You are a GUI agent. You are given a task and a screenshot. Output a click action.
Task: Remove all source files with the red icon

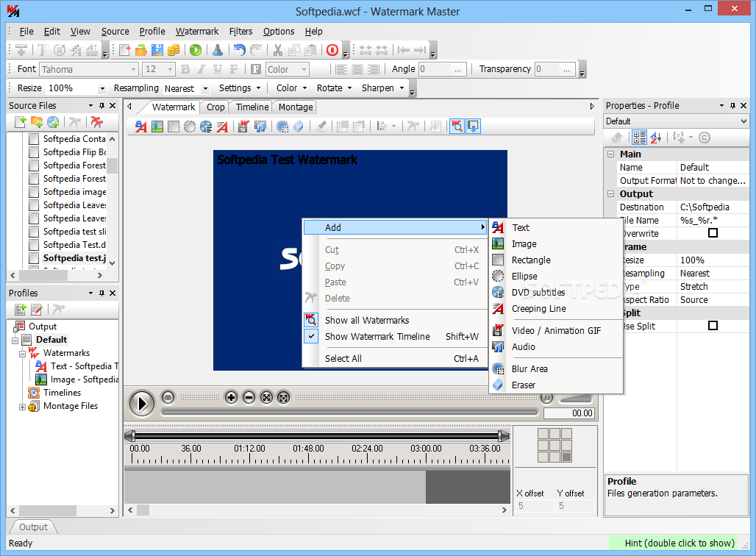pyautogui.click(x=97, y=122)
